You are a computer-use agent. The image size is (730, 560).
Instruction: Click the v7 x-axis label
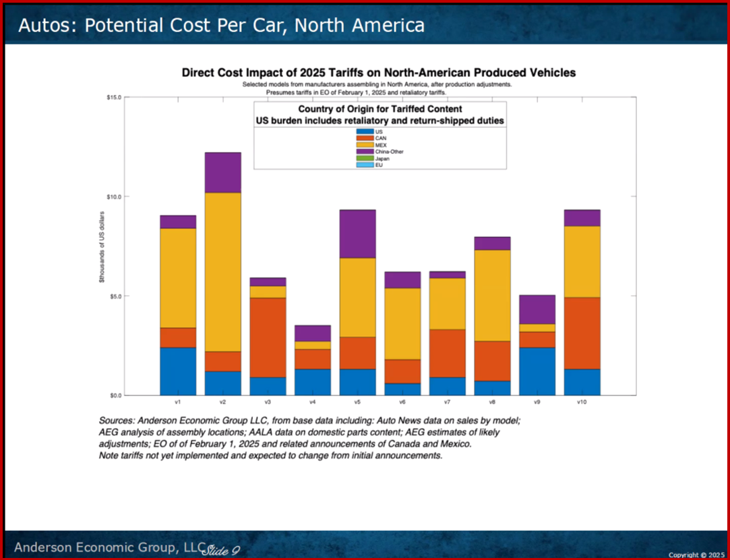[447, 402]
